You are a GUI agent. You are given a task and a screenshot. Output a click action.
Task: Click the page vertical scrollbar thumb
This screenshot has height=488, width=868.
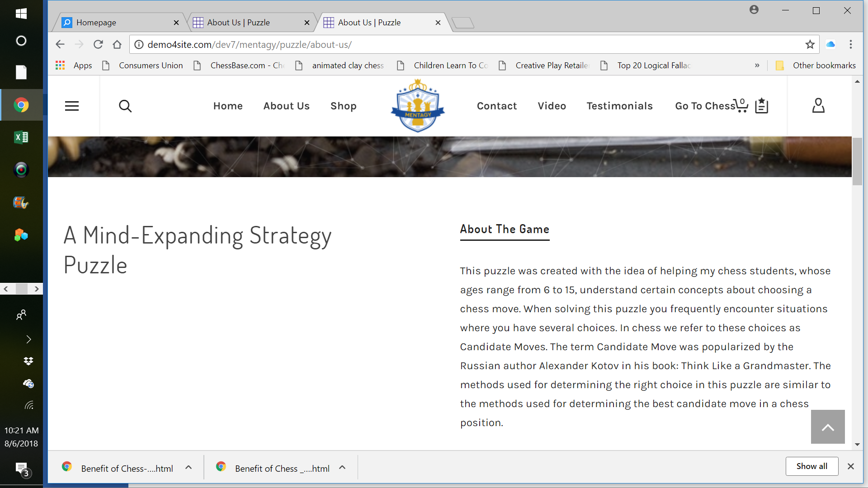click(857, 162)
